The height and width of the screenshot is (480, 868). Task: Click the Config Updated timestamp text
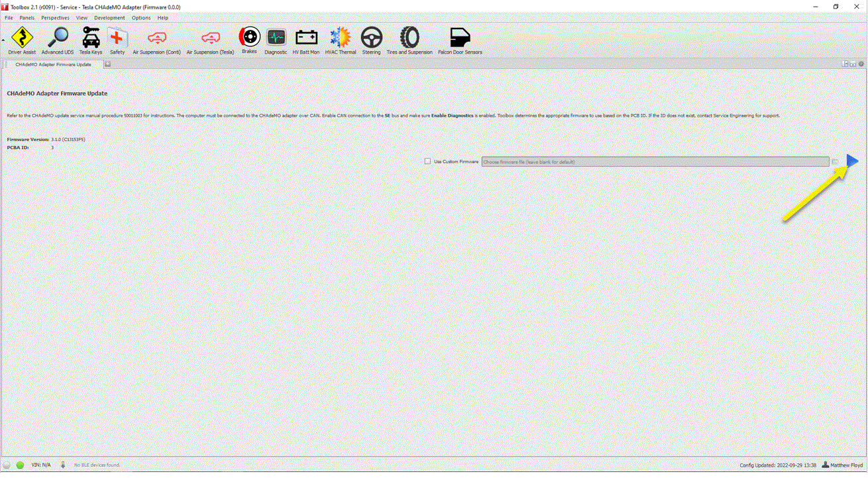[x=778, y=465]
